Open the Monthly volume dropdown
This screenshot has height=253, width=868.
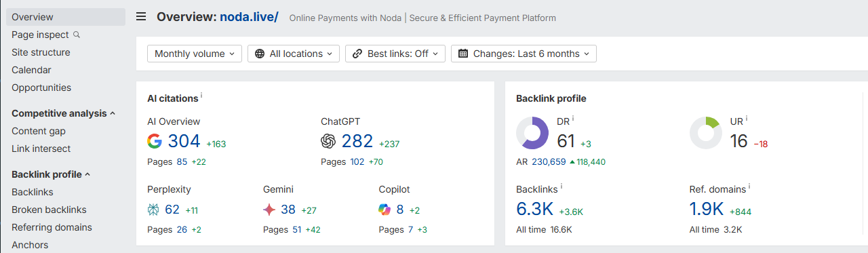[195, 54]
